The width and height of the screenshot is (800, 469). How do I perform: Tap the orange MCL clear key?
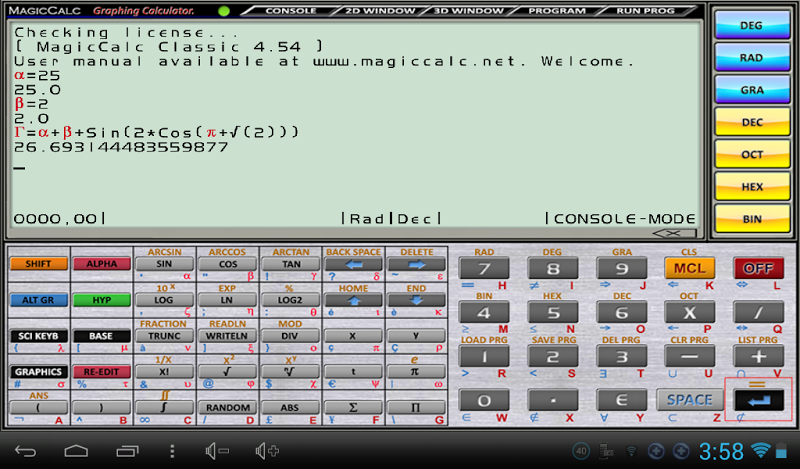point(690,268)
